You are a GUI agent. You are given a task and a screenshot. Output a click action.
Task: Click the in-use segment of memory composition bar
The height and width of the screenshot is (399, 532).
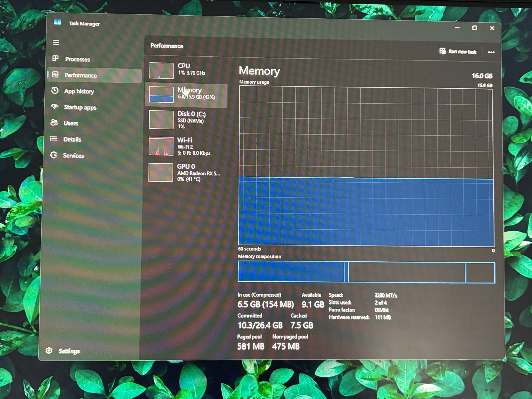[291, 271]
